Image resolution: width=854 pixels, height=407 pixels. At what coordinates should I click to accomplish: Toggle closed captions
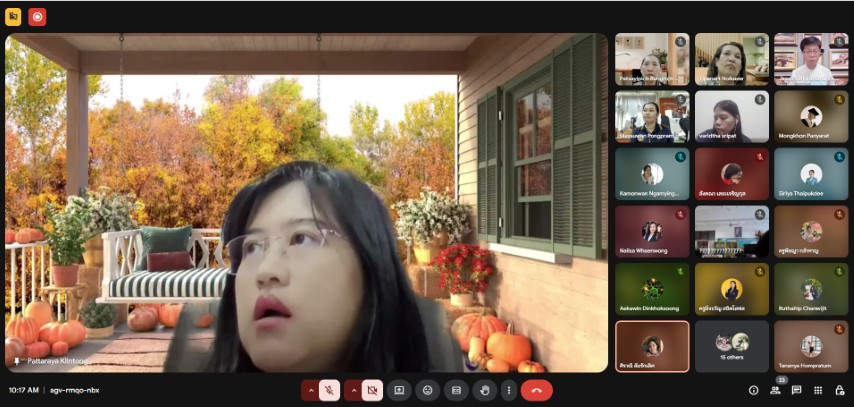point(456,390)
